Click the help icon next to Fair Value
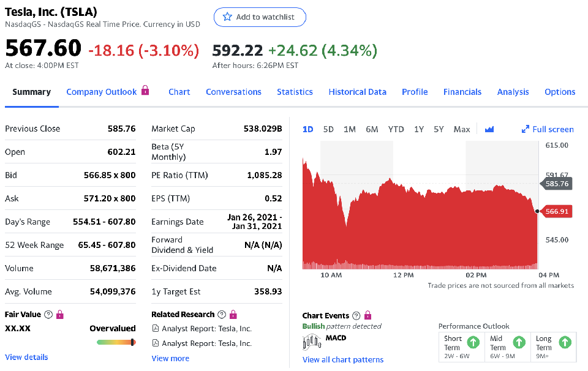Image resolution: width=588 pixels, height=371 pixels. point(48,315)
